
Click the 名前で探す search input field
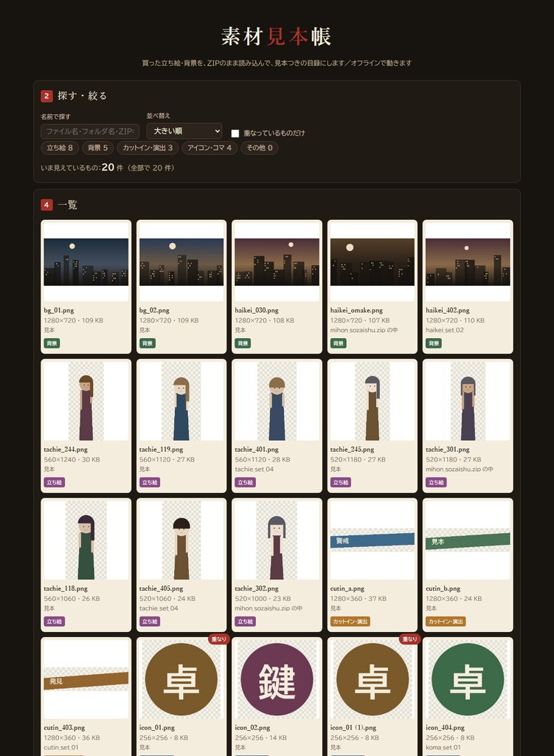[x=90, y=131]
